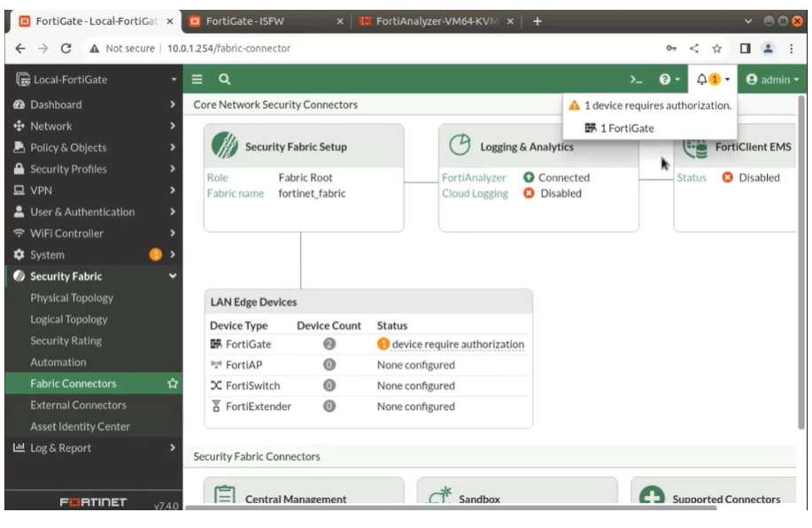Click the FortiExtender device type icon
The height and width of the screenshot is (528, 812).
pyautogui.click(x=216, y=407)
